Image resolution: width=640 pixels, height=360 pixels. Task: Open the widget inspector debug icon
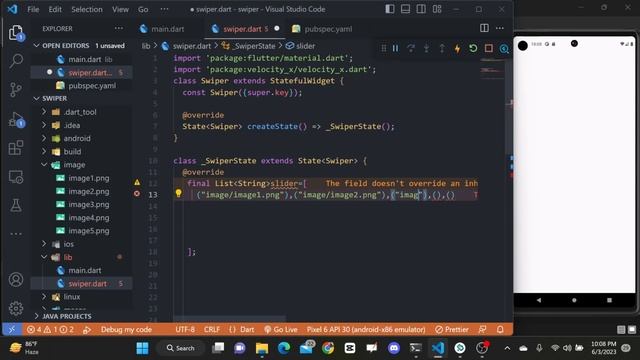pos(504,49)
